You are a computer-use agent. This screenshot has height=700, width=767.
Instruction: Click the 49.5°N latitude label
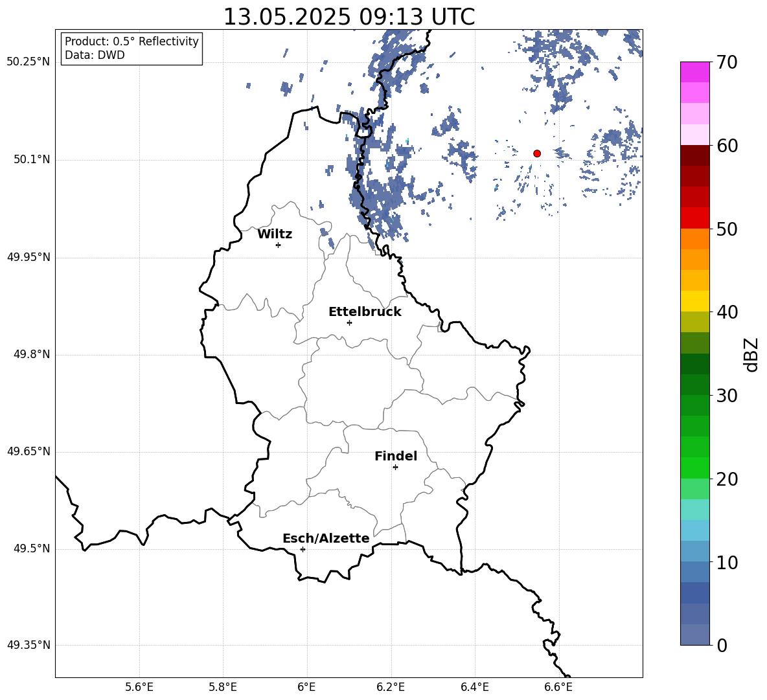tap(31, 548)
